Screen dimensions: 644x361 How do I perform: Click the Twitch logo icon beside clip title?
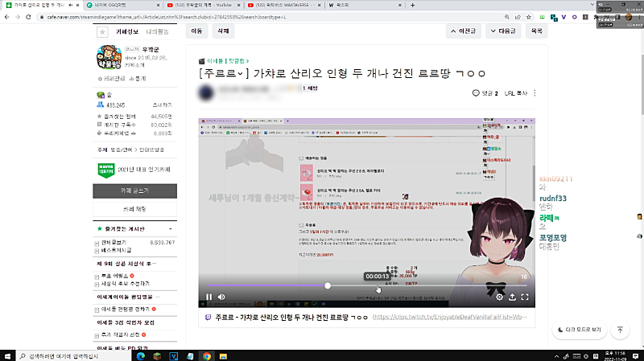(x=208, y=318)
